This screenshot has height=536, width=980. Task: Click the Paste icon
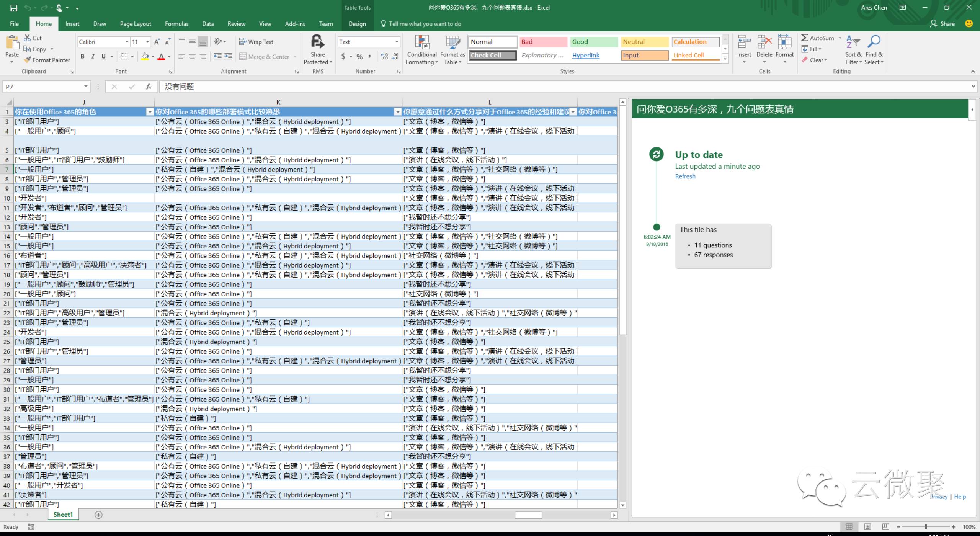click(x=12, y=43)
